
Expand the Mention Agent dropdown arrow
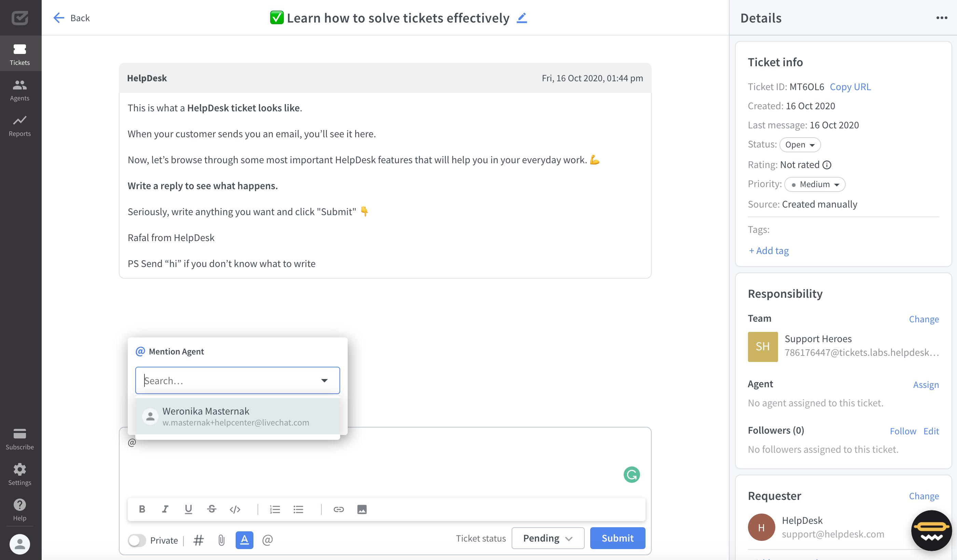coord(324,380)
